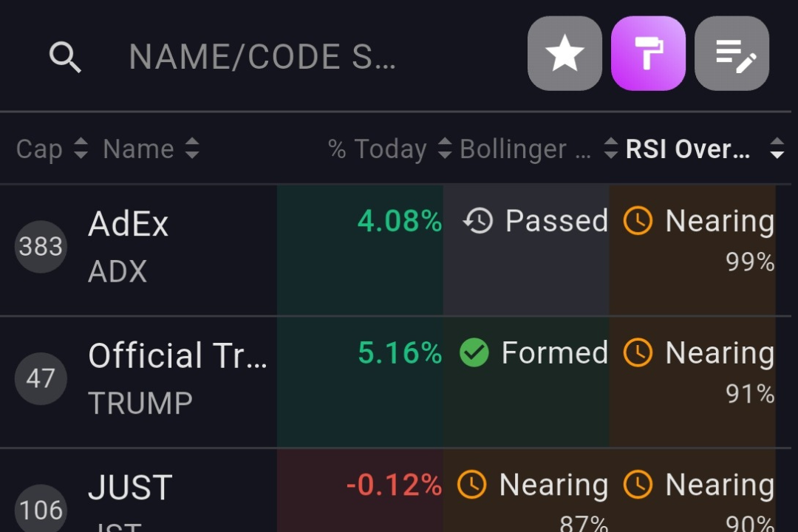
Task: Click the 383 market cap rank badge
Action: pyautogui.click(x=41, y=247)
